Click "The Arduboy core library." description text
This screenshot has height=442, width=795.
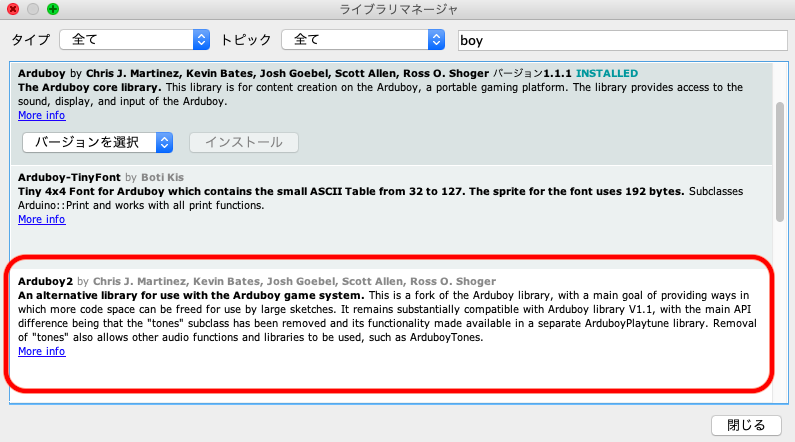tap(90, 88)
